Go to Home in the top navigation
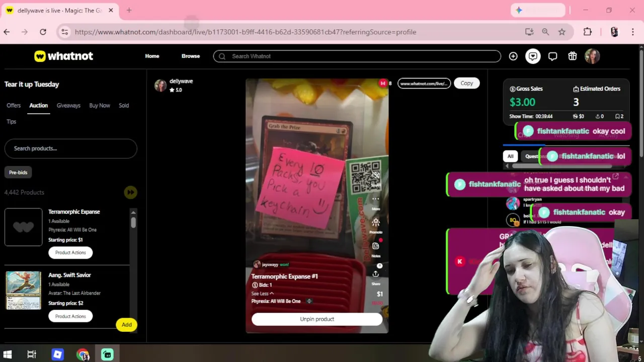The height and width of the screenshot is (362, 644). pos(152,56)
